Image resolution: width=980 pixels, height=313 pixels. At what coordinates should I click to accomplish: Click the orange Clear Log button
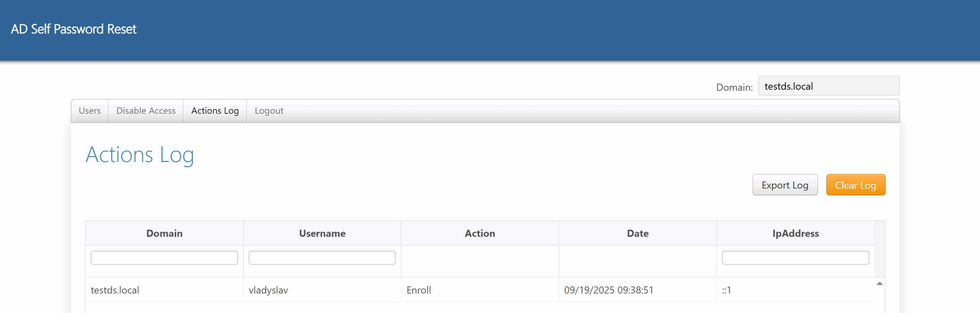(855, 185)
